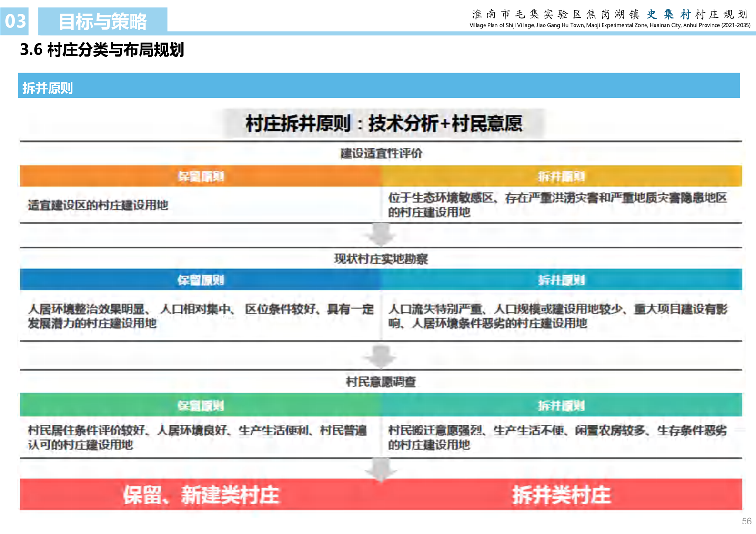Select the 适宜建设区的村庄建设用地 text
This screenshot has width=756, height=534.
98,205
